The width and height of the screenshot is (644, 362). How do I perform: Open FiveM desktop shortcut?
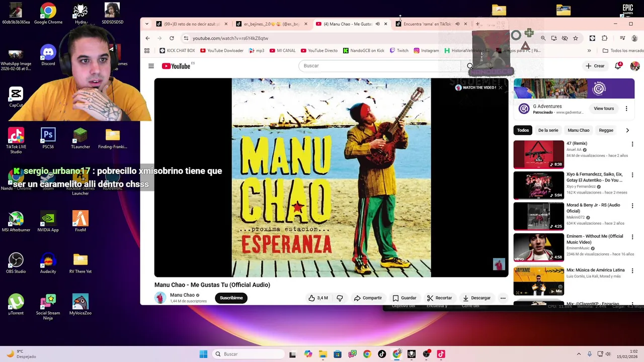[x=80, y=221]
